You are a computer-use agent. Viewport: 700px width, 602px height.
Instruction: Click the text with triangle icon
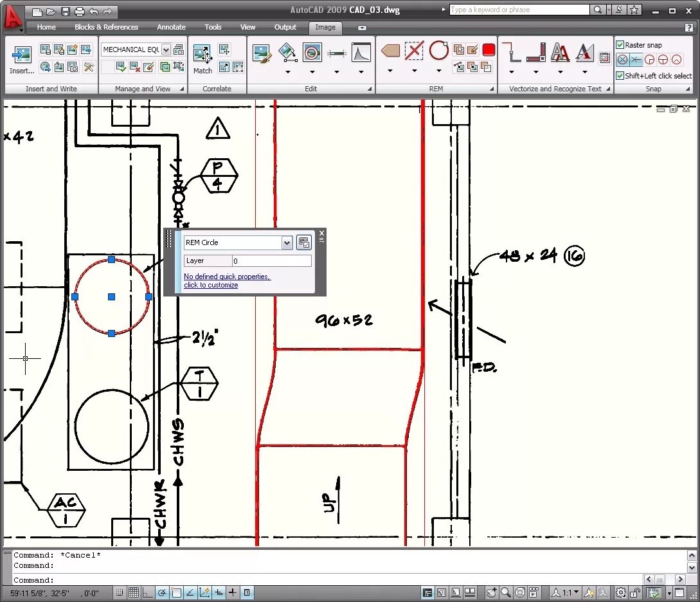[x=584, y=52]
